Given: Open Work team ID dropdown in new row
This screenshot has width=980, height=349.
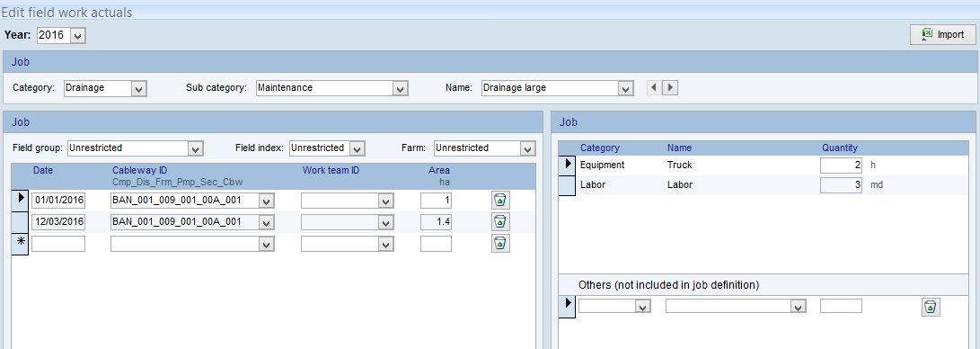Looking at the screenshot, I should tap(386, 244).
